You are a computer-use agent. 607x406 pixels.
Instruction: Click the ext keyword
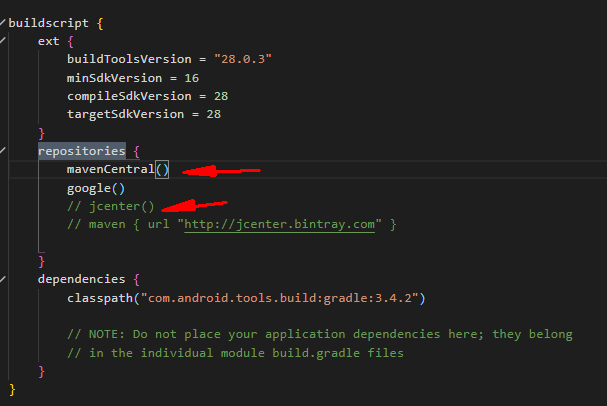48,41
